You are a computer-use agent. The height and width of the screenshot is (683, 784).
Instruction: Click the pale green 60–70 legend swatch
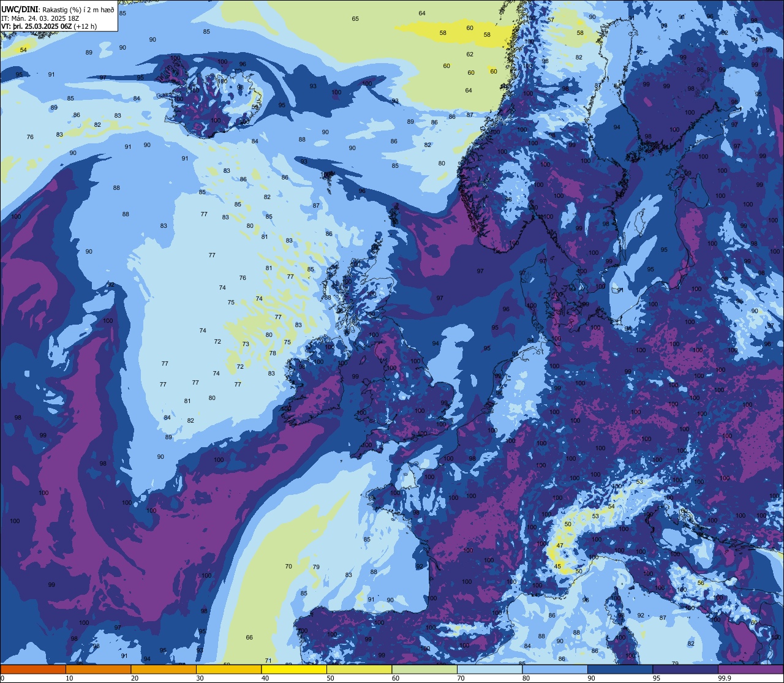pos(424,670)
